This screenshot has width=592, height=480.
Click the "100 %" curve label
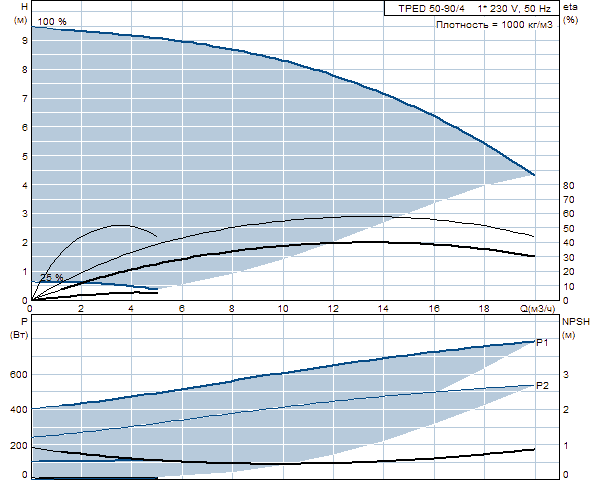click(52, 22)
